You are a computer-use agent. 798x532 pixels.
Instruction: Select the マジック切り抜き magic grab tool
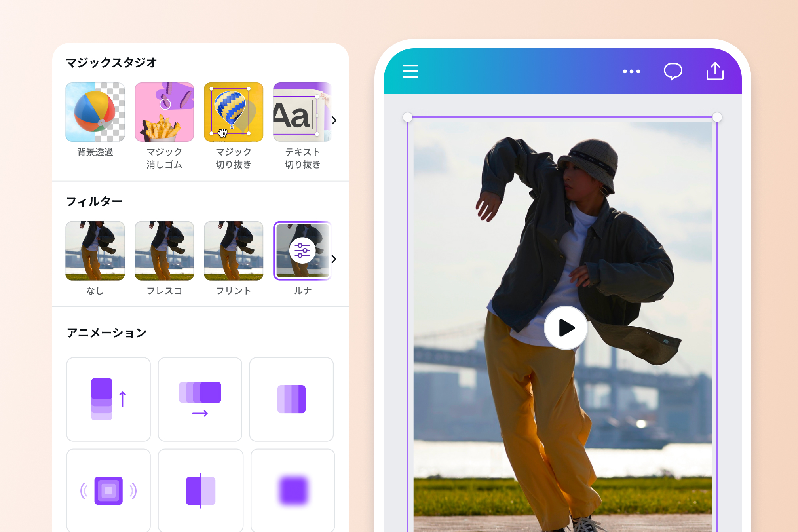234,112
